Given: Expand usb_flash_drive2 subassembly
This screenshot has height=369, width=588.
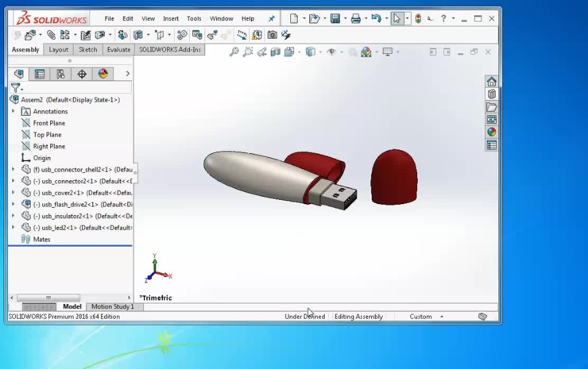Looking at the screenshot, I should tap(13, 204).
